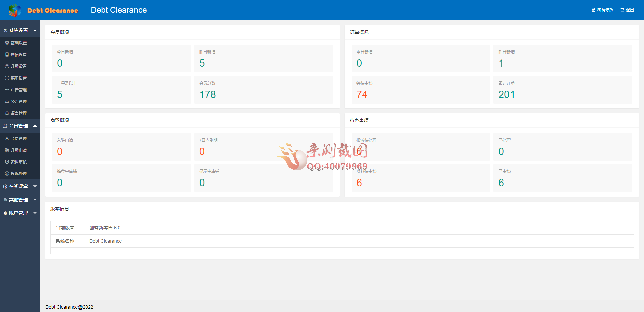This screenshot has width=644, height=312.
Task: Click the 等待审核 count of 74
Action: pyautogui.click(x=362, y=94)
